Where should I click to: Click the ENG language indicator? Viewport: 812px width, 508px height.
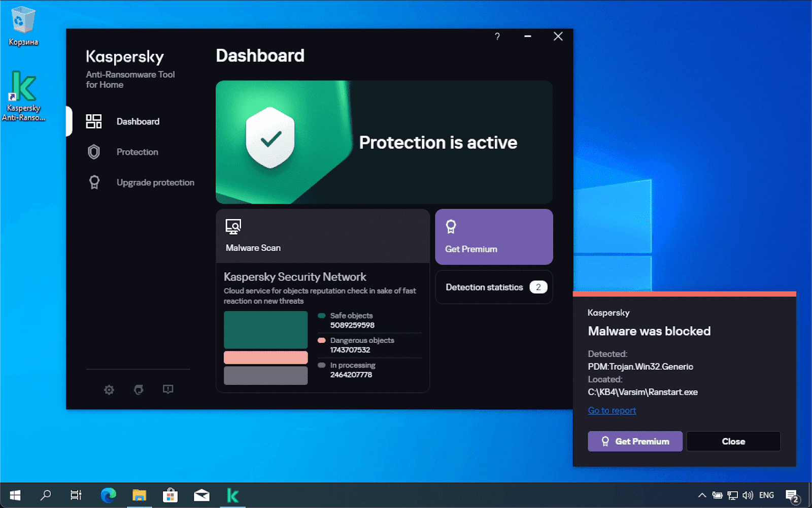pos(766,495)
